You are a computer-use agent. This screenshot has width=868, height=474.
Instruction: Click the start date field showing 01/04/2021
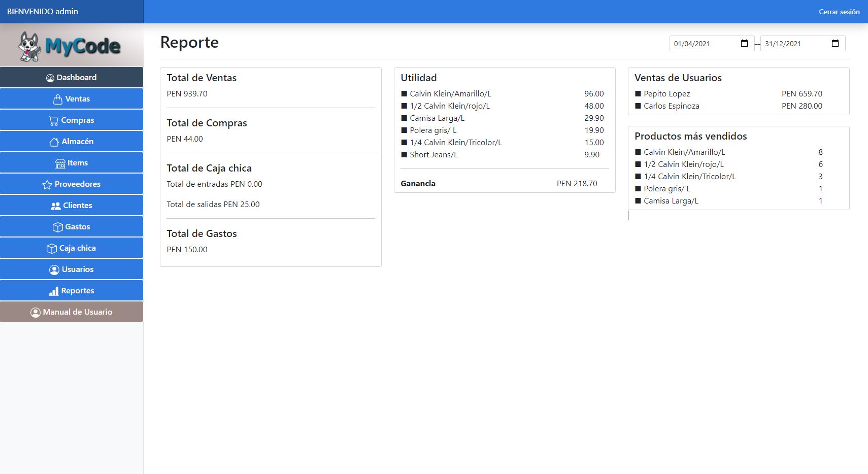[x=703, y=44]
